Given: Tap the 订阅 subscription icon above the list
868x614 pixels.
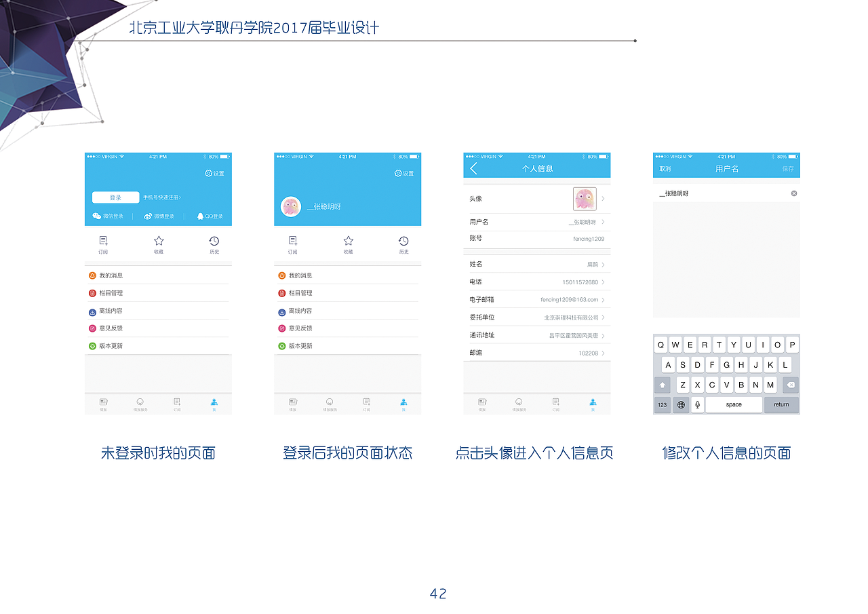Looking at the screenshot, I should 103,239.
